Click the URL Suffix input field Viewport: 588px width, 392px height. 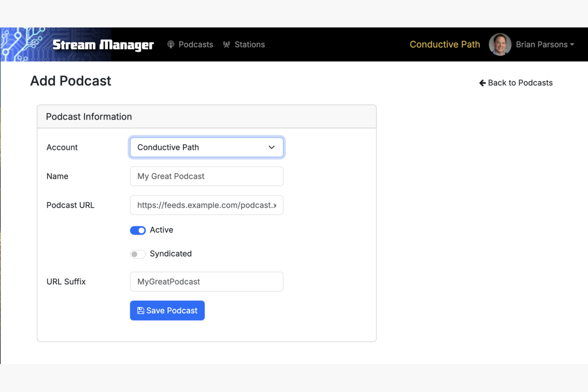pyautogui.click(x=206, y=281)
